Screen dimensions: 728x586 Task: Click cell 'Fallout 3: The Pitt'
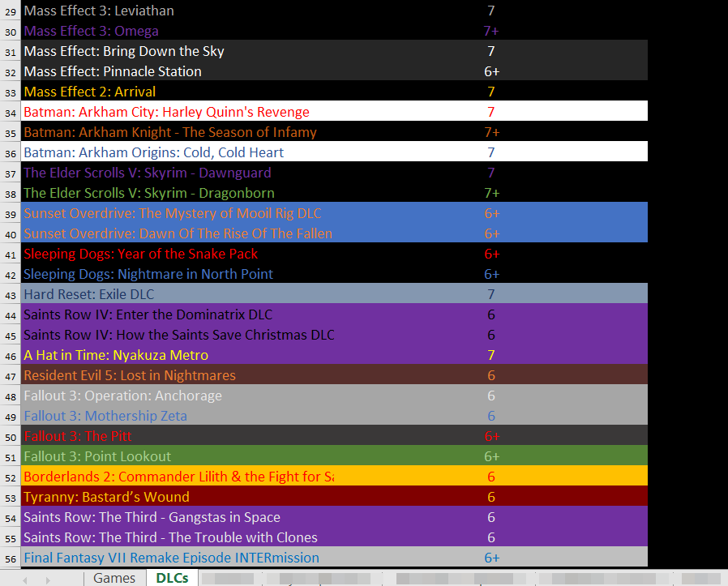click(178, 437)
